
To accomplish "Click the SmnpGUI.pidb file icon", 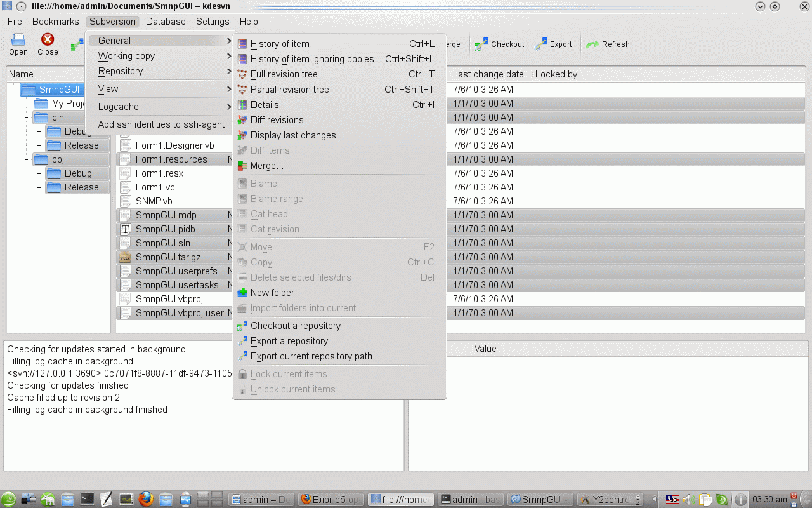I will click(x=125, y=229).
